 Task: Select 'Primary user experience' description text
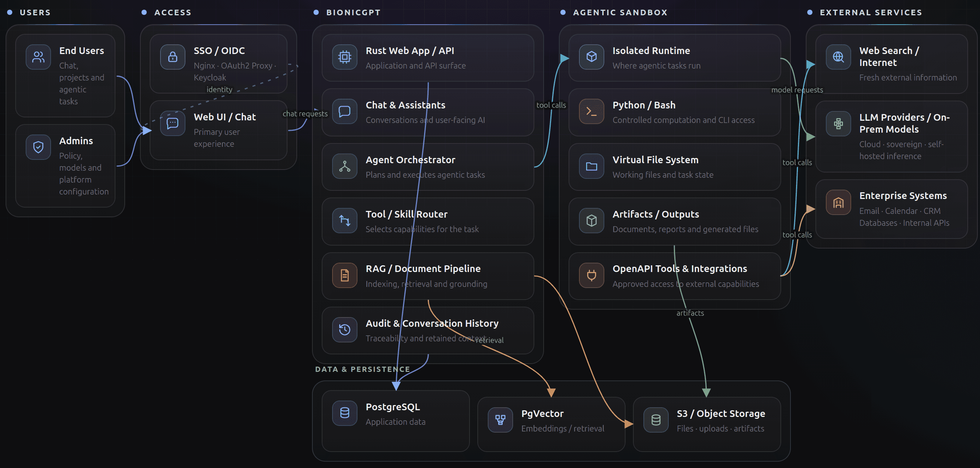217,138
